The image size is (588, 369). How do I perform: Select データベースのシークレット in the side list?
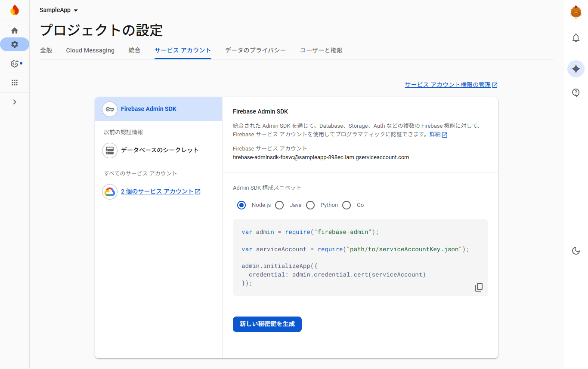pos(159,150)
